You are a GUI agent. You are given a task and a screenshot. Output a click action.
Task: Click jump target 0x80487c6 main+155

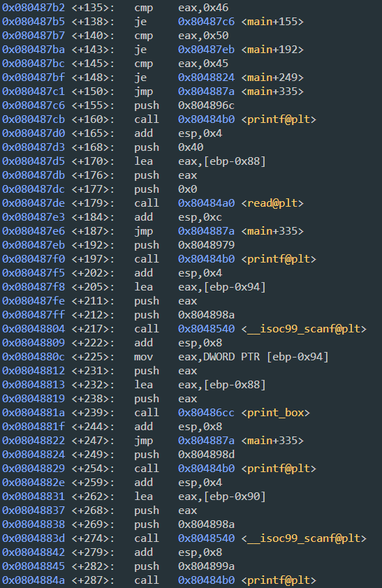pos(241,22)
